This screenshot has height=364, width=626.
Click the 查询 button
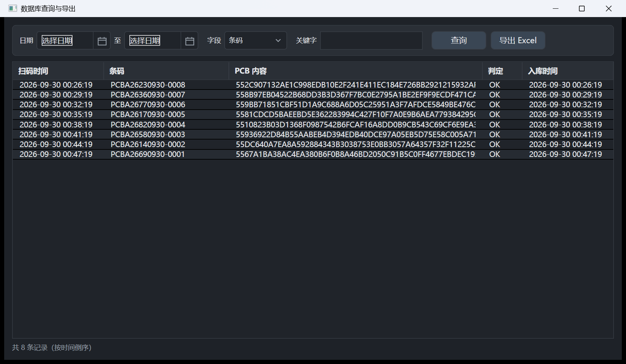coord(459,41)
